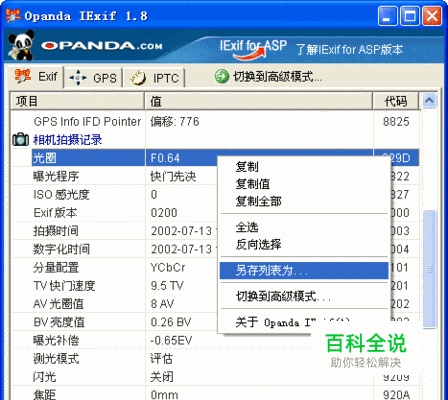Open the 了解IExif for ASP版本 link
The width and height of the screenshot is (448, 400).
(349, 50)
